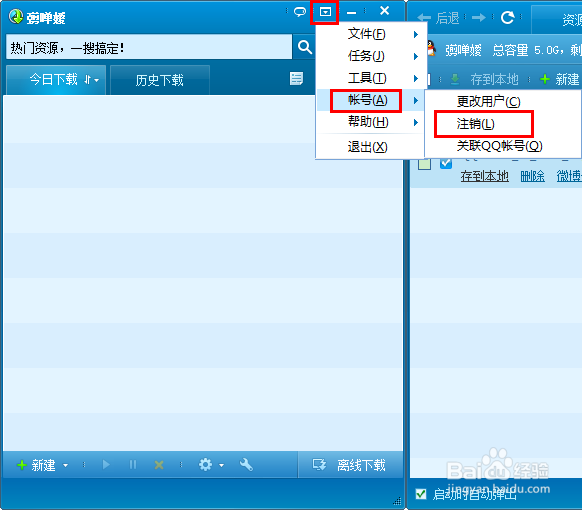The image size is (582, 510).
Task: Close the download window
Action: click(385, 11)
